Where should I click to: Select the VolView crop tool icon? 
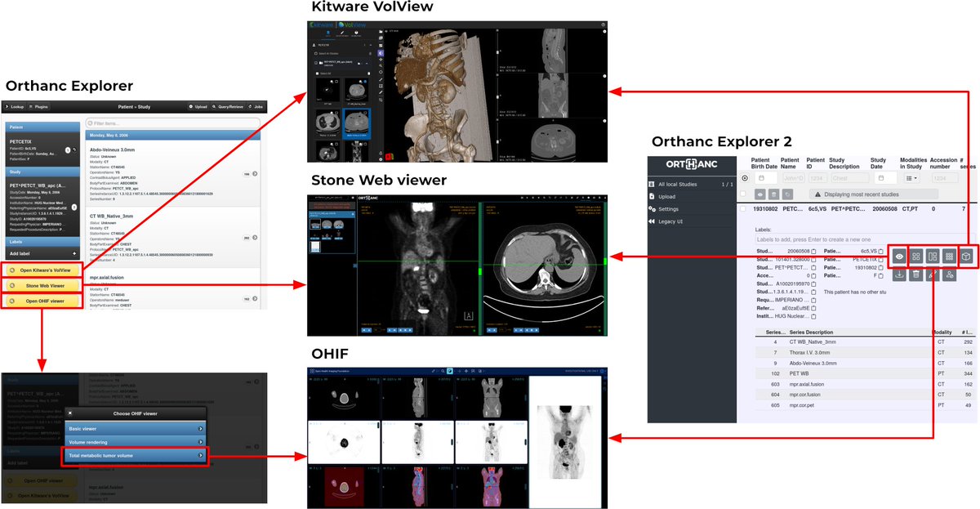381,100
